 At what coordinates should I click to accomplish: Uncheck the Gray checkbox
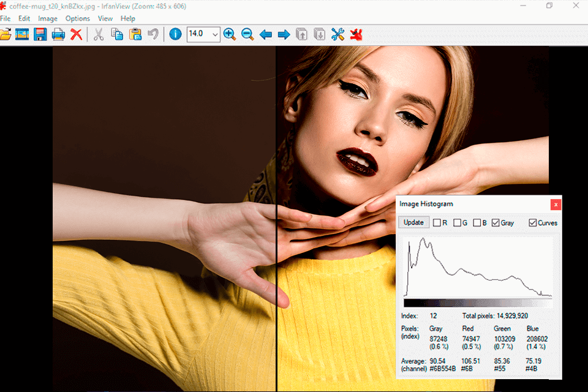[x=496, y=223]
